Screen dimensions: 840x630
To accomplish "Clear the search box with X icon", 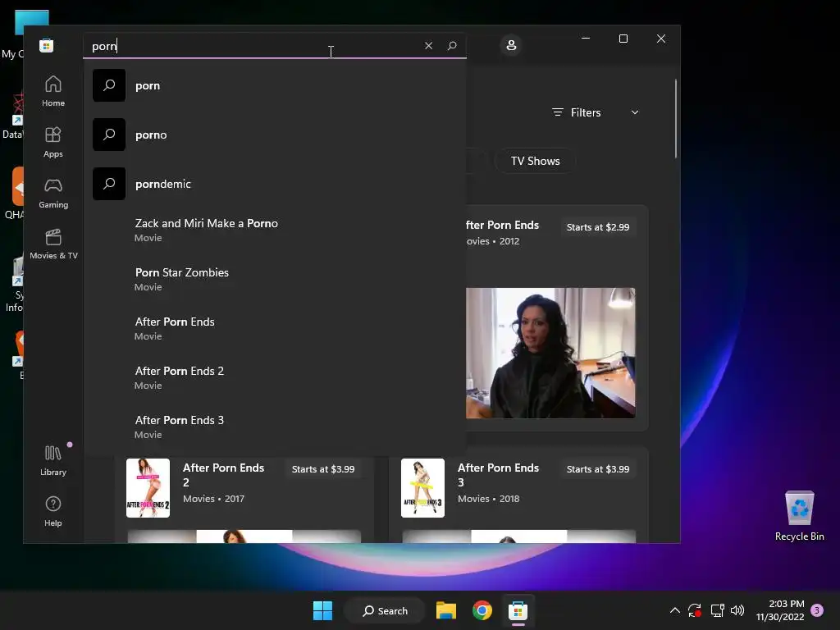I will [428, 46].
